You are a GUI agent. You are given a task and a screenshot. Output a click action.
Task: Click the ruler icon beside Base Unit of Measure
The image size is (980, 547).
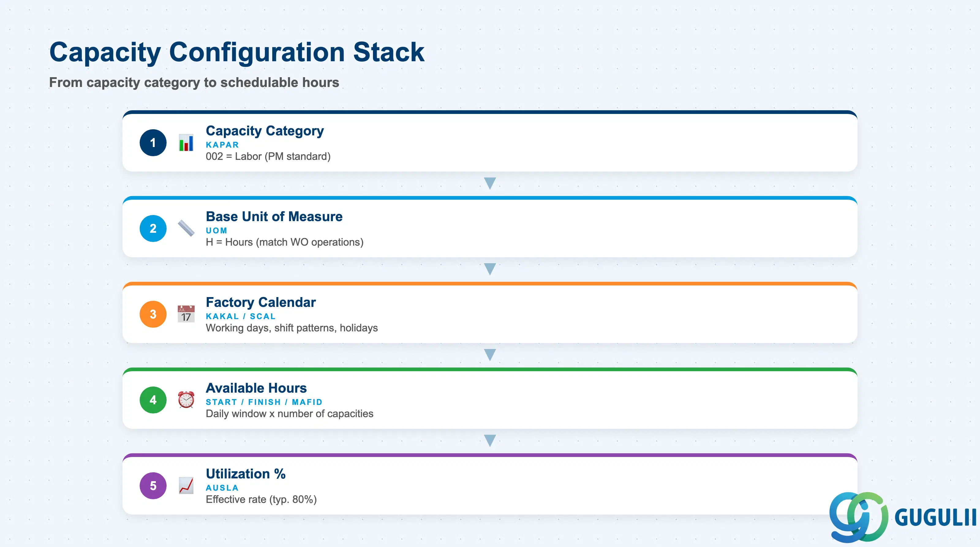pos(186,228)
